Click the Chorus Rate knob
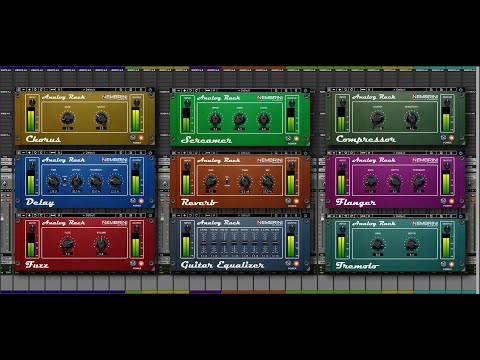Viewport: 480px width, 360px height. (68, 118)
